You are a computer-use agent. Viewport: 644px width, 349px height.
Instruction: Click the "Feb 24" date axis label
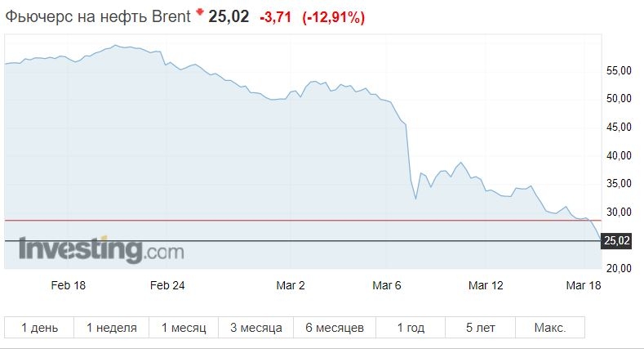coord(167,285)
